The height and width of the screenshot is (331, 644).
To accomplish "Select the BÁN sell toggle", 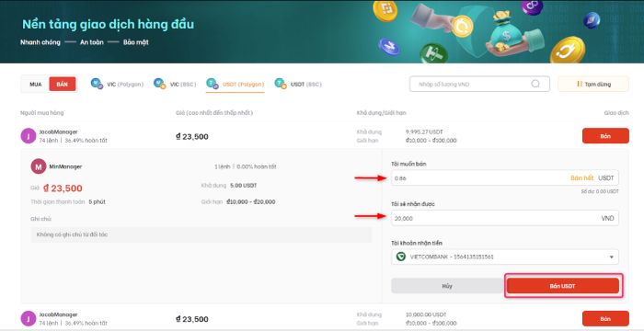I will [62, 85].
